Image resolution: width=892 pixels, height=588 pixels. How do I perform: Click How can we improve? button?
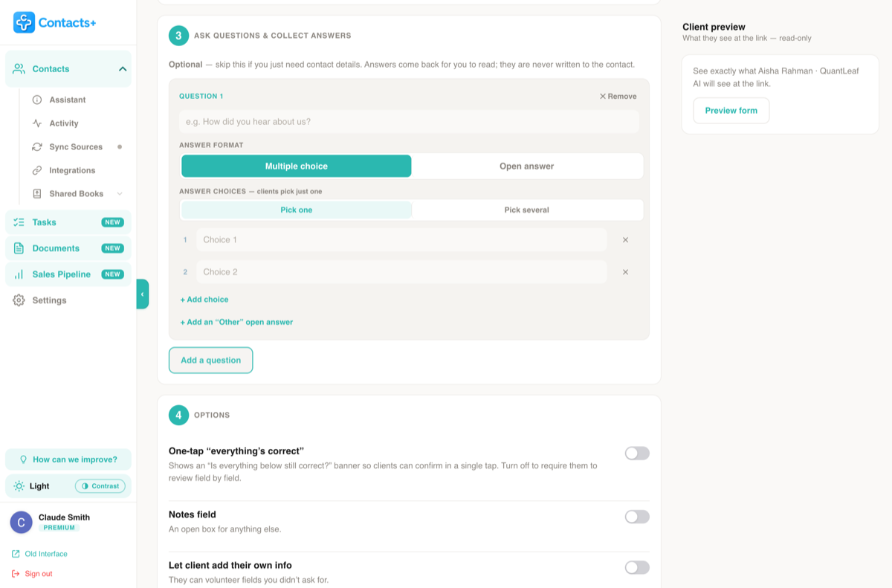click(68, 459)
